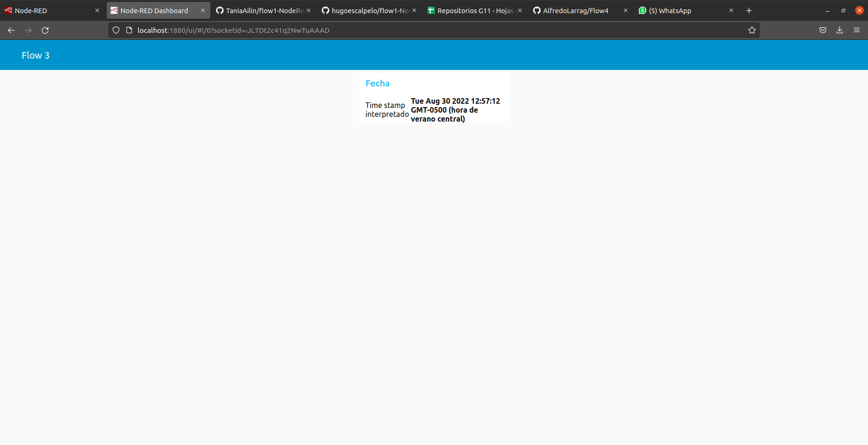Screen dimensions: 868x445
Task: Open a new browser tab
Action: pos(749,10)
